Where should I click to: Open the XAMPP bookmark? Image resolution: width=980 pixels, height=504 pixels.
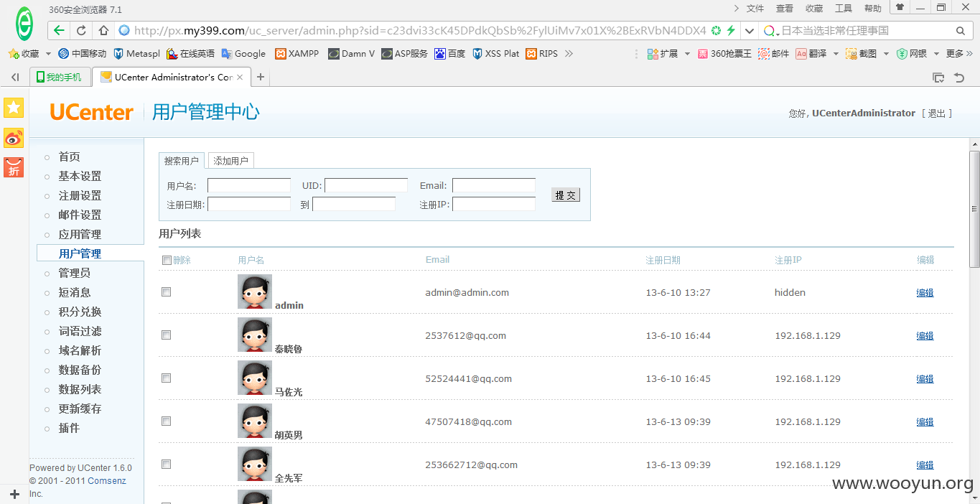coord(297,54)
